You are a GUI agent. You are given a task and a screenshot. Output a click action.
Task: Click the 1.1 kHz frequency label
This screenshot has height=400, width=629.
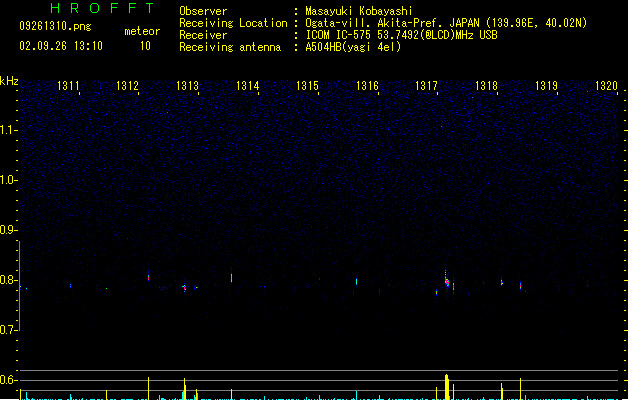pos(8,130)
